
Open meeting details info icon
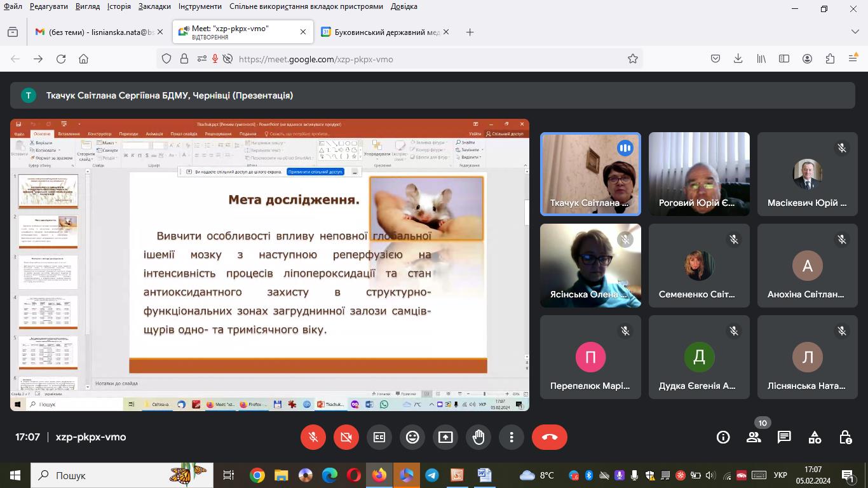pos(723,437)
